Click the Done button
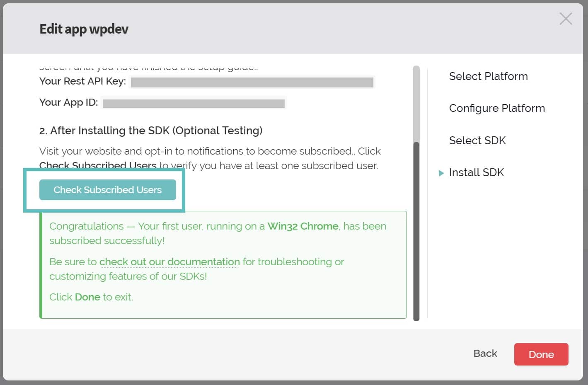Image resolution: width=588 pixels, height=385 pixels. 541,354
